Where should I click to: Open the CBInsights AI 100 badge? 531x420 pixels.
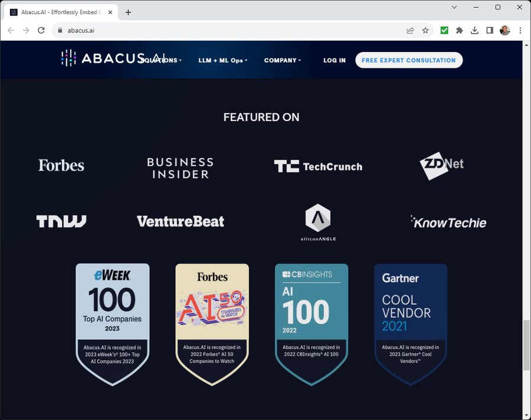311,324
